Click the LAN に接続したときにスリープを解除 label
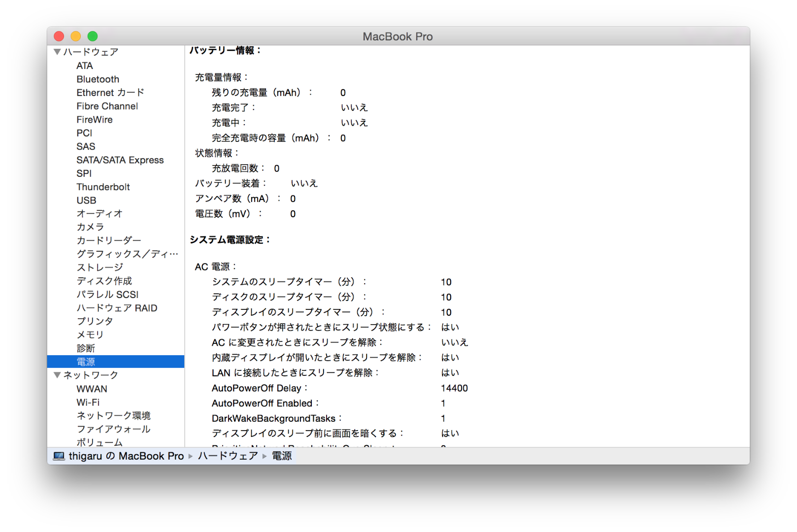Viewport: 797px width, 532px height. point(296,373)
